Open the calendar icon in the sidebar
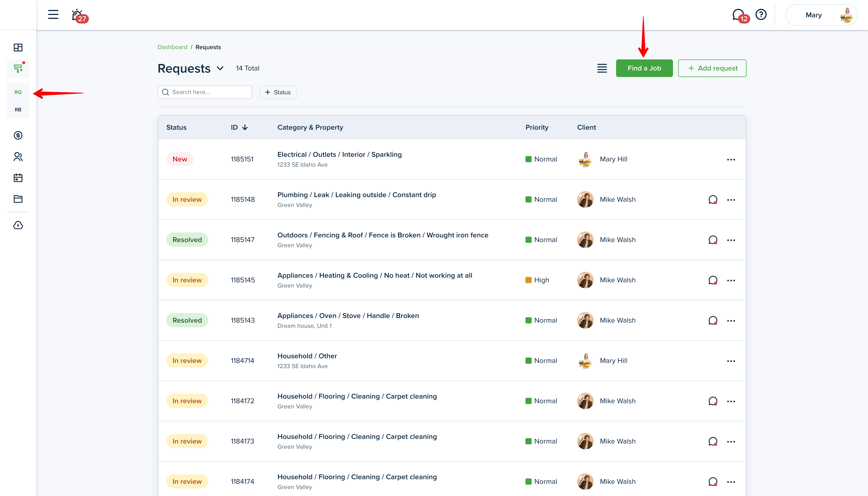Image resolution: width=868 pixels, height=496 pixels. [x=18, y=178]
